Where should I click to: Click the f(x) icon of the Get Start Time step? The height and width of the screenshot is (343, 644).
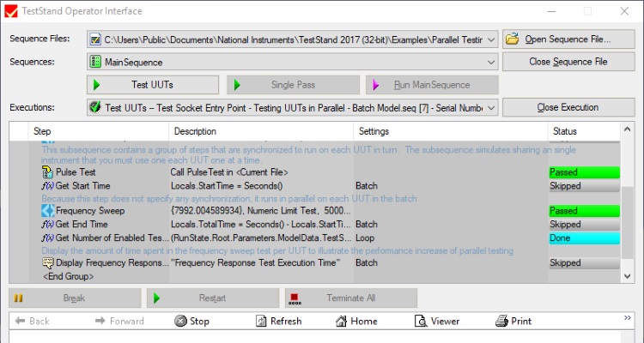(x=47, y=186)
